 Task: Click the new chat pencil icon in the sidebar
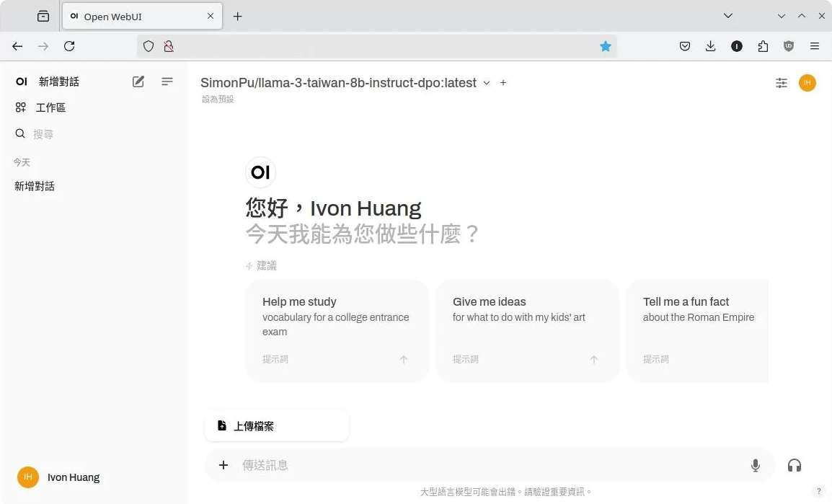click(138, 81)
